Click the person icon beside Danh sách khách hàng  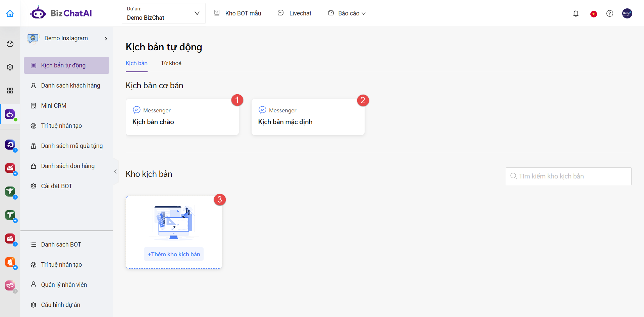pyautogui.click(x=34, y=86)
